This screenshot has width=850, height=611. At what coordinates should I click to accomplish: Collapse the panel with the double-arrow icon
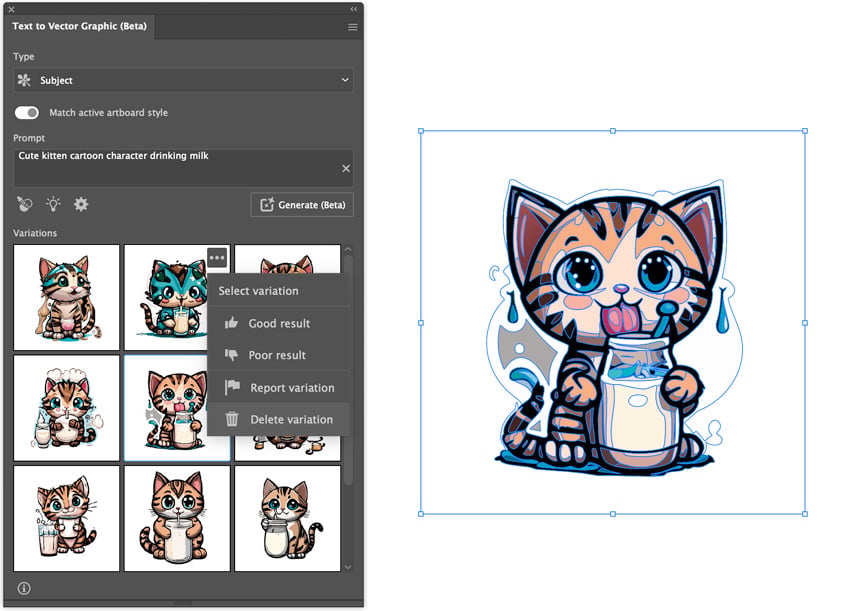pos(353,9)
